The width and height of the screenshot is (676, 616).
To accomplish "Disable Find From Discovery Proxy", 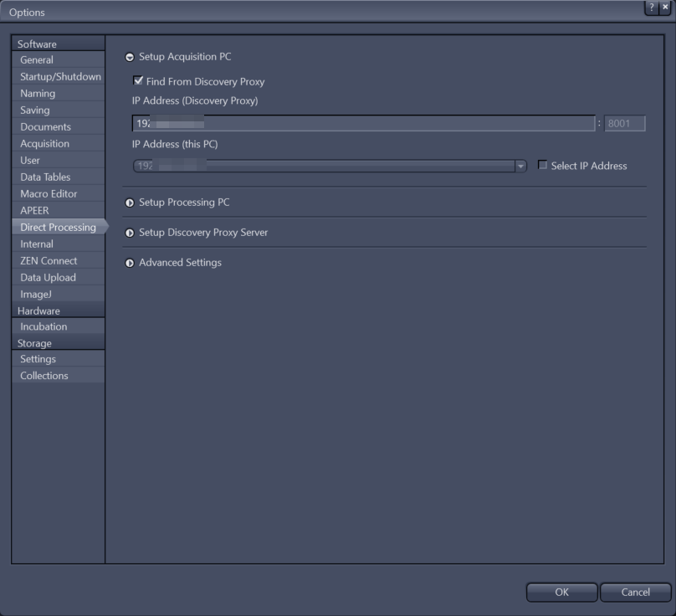I will point(136,81).
